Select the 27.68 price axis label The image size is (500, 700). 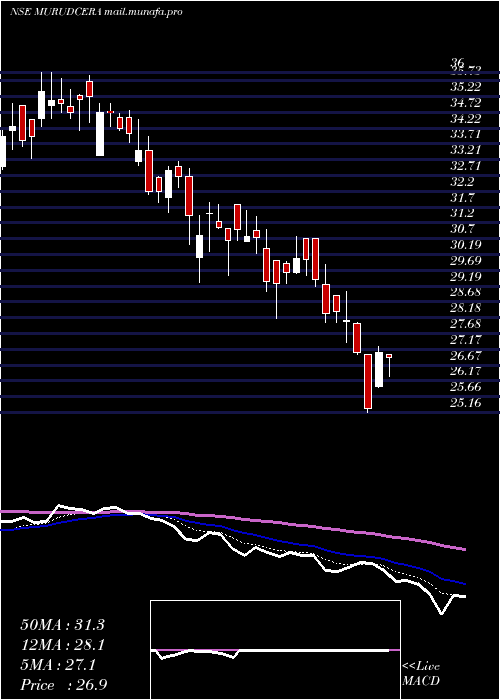pos(466,324)
